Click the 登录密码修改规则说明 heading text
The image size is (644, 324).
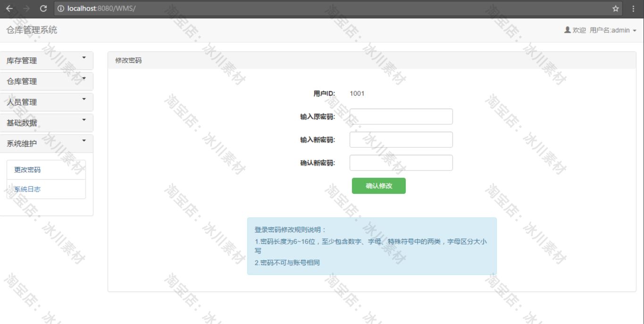pos(290,230)
